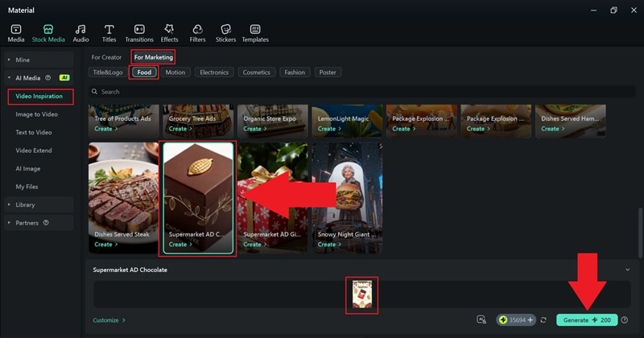
Task: Switch to the For Creator tab
Action: (106, 57)
